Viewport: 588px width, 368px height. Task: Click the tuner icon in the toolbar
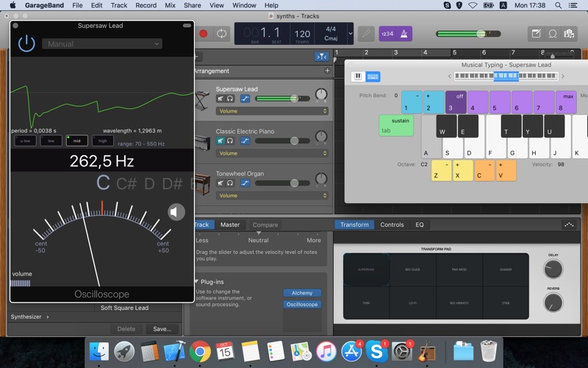(x=366, y=34)
